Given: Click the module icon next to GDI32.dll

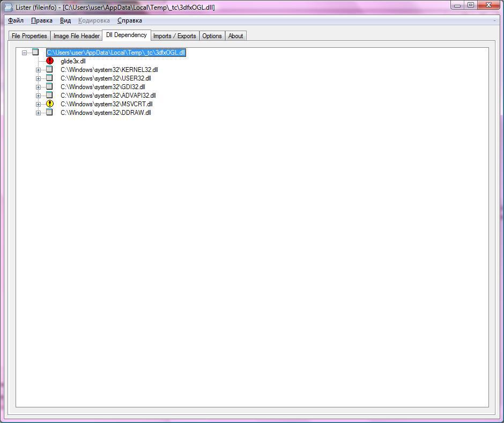Looking at the screenshot, I should 49,86.
